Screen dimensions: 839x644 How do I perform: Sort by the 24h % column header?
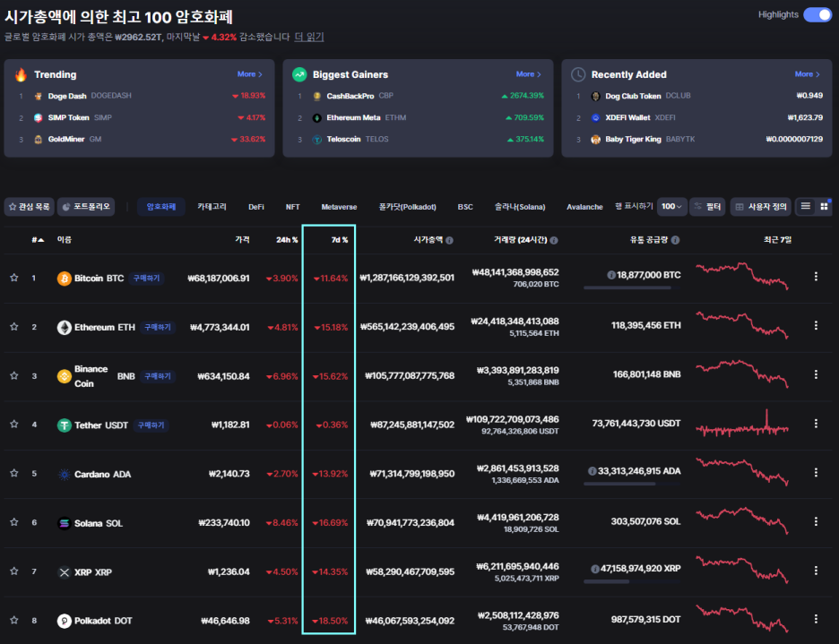click(x=288, y=240)
